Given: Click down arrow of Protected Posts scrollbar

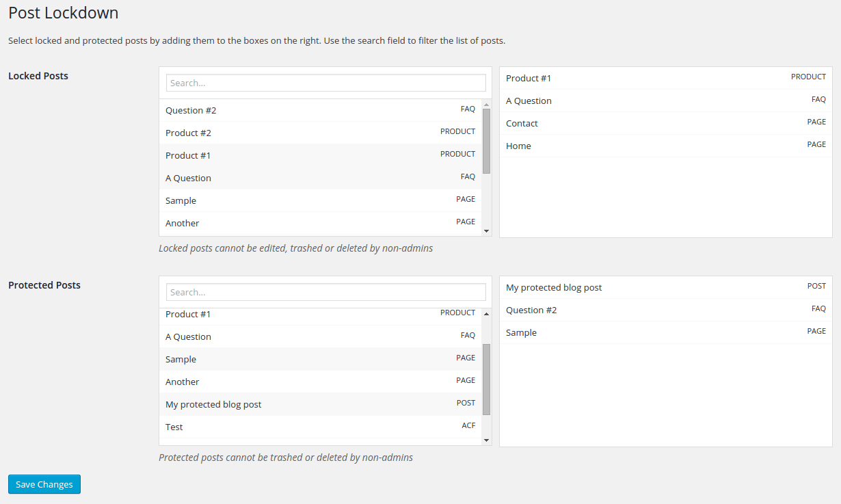Looking at the screenshot, I should point(487,440).
